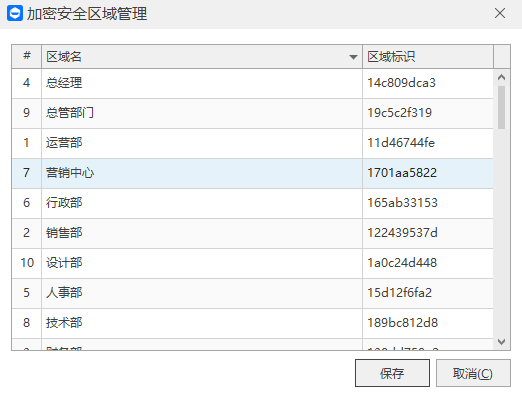Click the scrollbar up arrow

coord(501,77)
